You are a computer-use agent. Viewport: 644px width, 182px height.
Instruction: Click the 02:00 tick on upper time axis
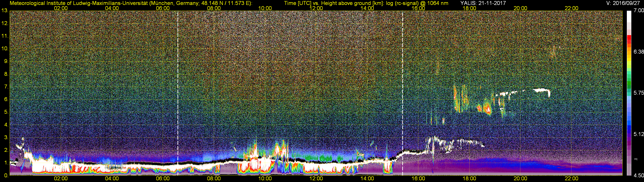[x=61, y=8]
